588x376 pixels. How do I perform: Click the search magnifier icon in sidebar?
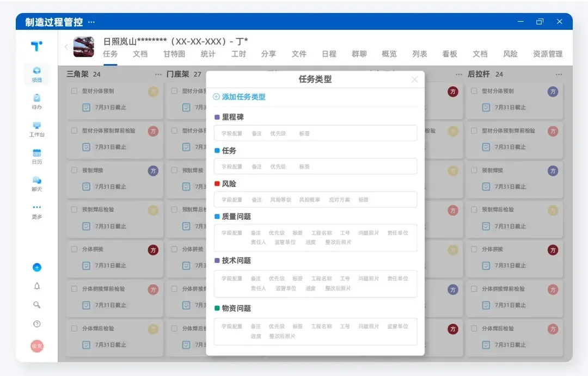(37, 305)
